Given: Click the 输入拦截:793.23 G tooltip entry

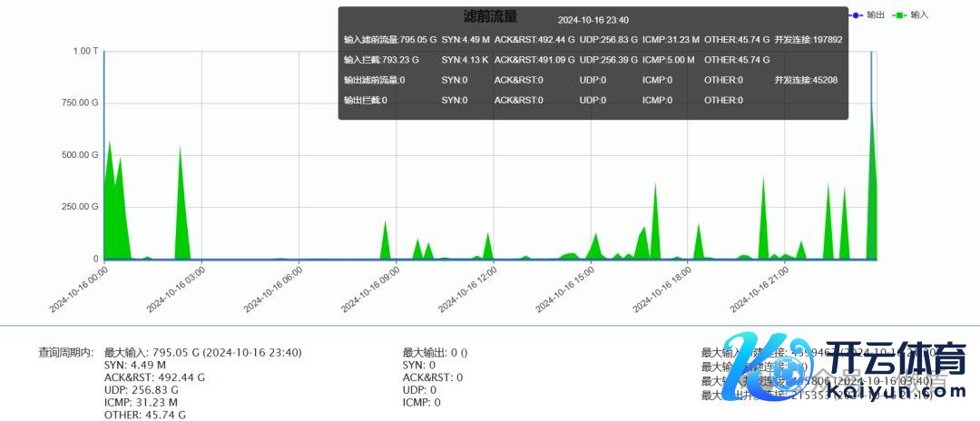Looking at the screenshot, I should (381, 60).
